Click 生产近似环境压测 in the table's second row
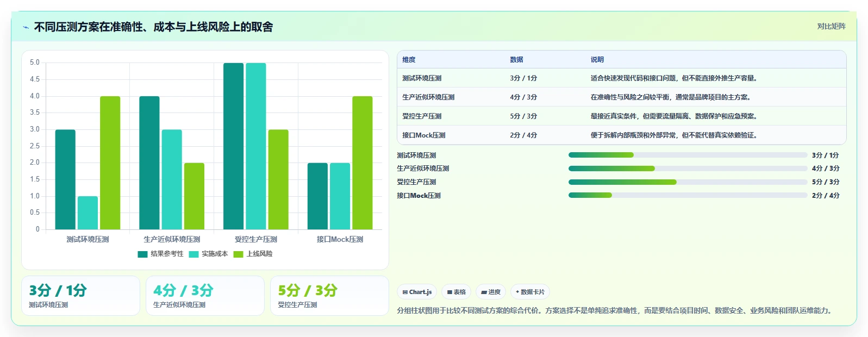The height and width of the screenshot is (337, 868). click(428, 97)
